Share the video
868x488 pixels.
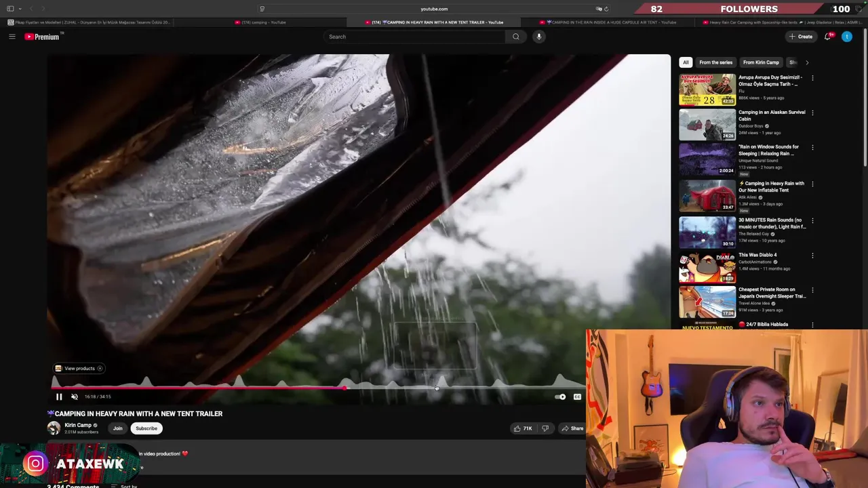572,428
